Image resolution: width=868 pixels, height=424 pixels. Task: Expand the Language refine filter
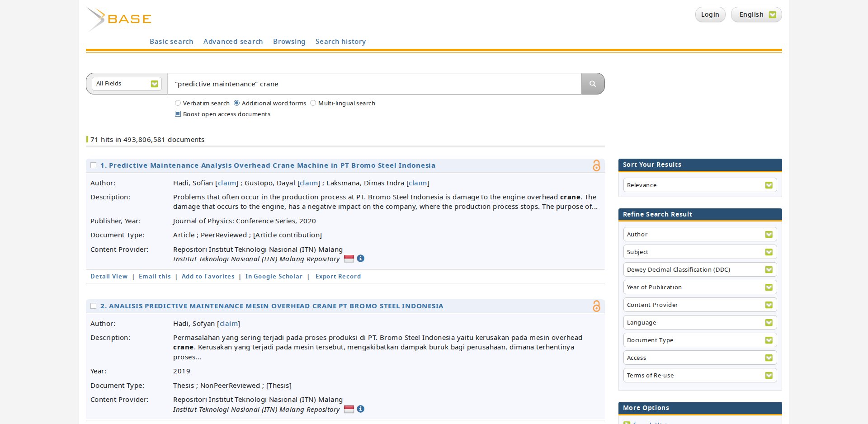point(700,322)
